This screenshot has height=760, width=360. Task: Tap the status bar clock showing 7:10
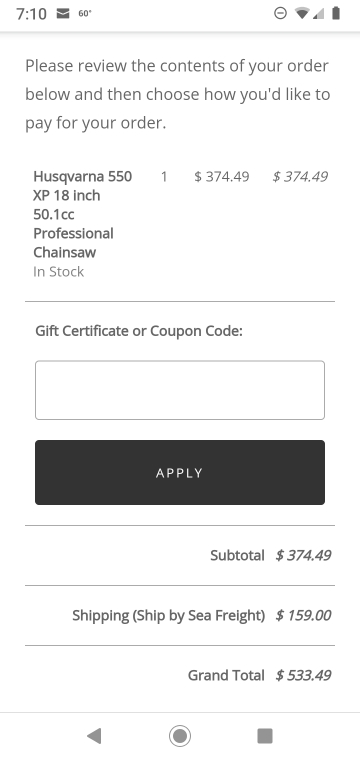pos(31,14)
